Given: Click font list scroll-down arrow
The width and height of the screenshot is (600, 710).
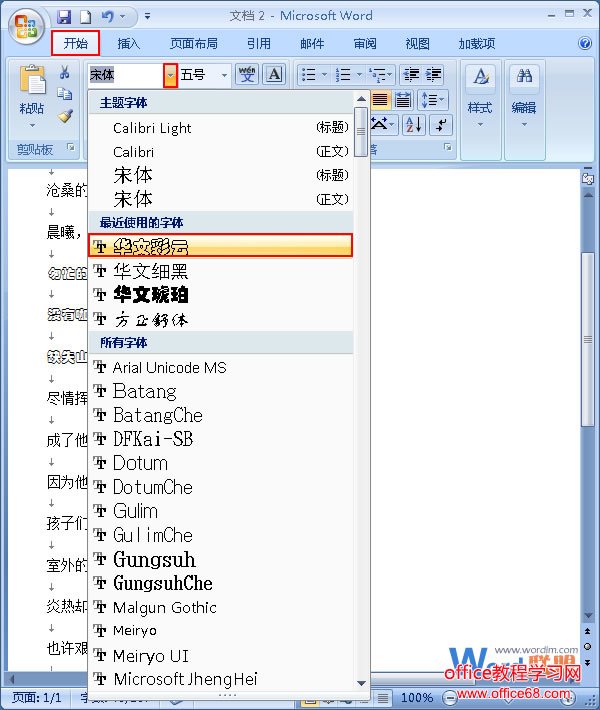Looking at the screenshot, I should click(361, 683).
